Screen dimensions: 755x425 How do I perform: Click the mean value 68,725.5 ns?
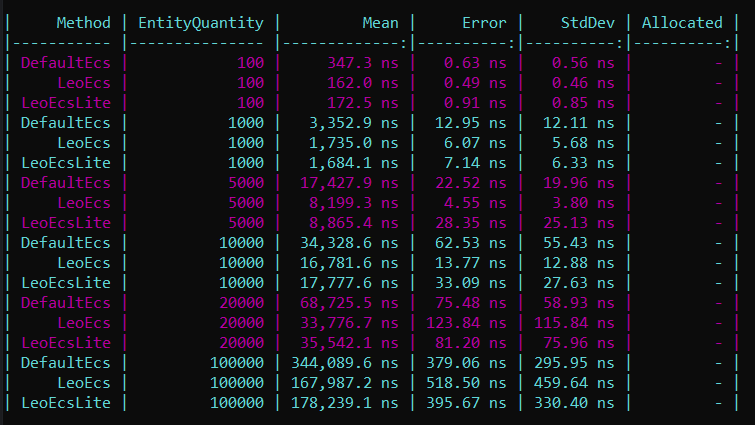(x=349, y=302)
